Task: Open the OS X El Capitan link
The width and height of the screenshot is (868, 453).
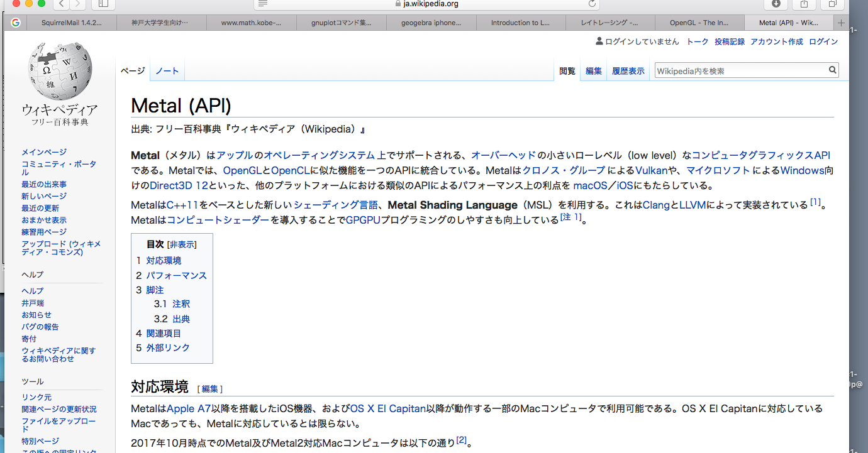Action: coord(388,408)
